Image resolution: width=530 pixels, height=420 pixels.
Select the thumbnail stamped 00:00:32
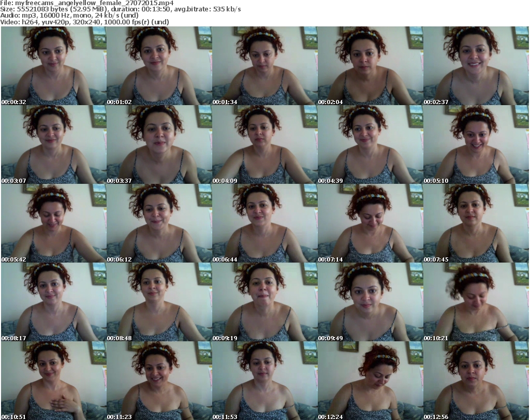click(x=54, y=66)
